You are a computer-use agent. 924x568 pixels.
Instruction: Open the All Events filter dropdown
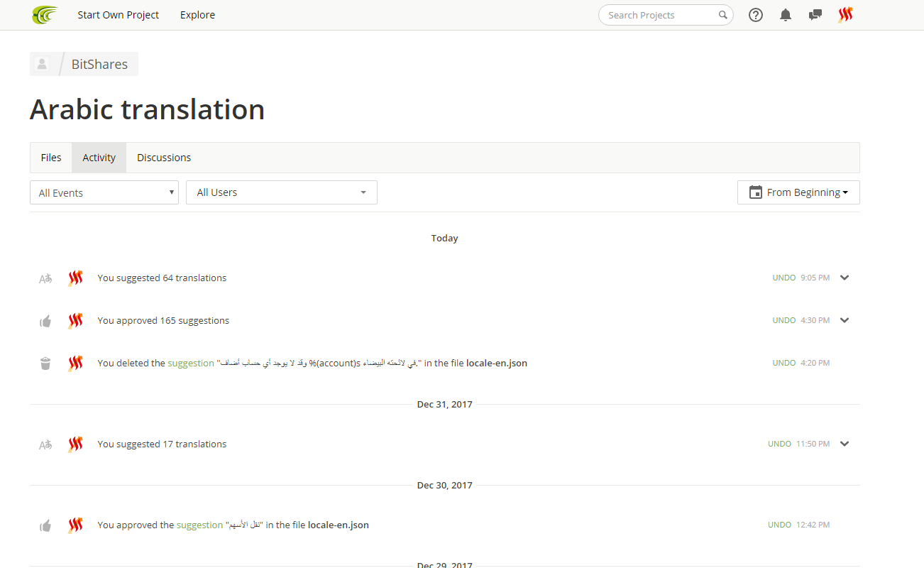coord(104,192)
